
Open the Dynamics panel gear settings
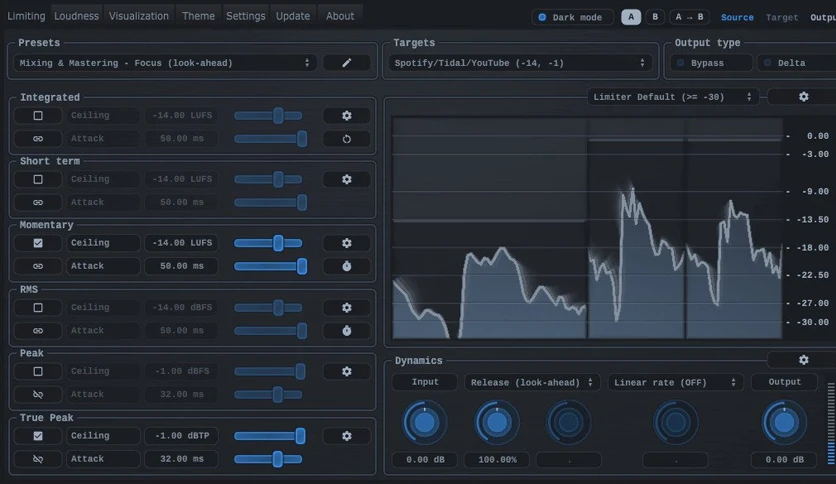tap(803, 360)
